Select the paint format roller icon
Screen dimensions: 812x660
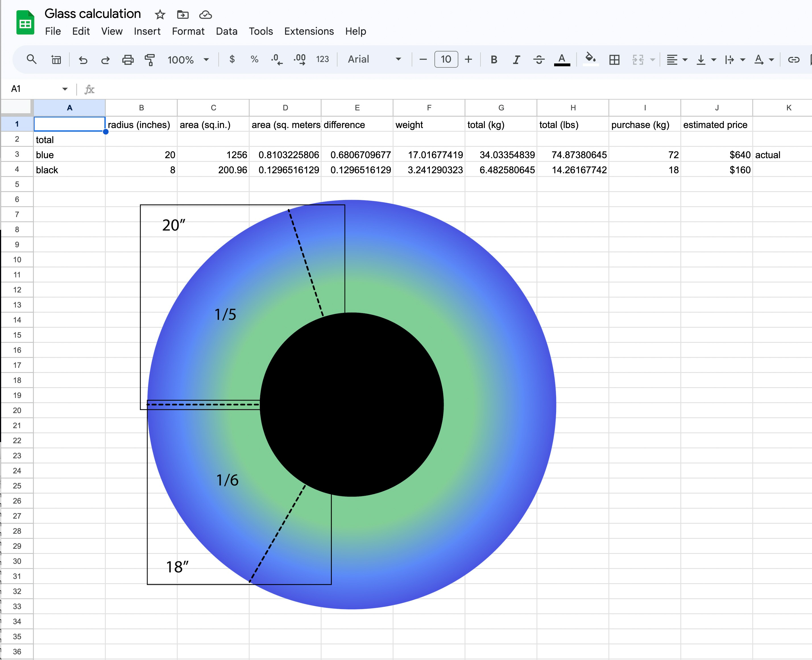(x=150, y=60)
